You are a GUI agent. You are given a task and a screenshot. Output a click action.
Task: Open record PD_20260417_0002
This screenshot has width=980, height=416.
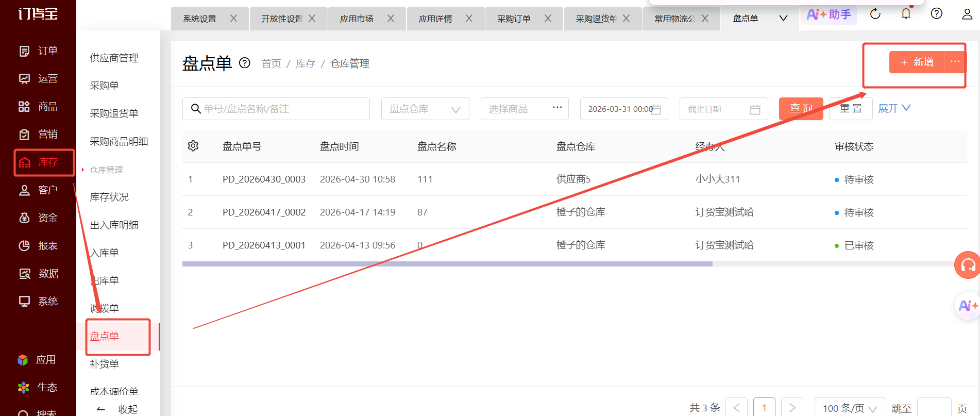(264, 212)
